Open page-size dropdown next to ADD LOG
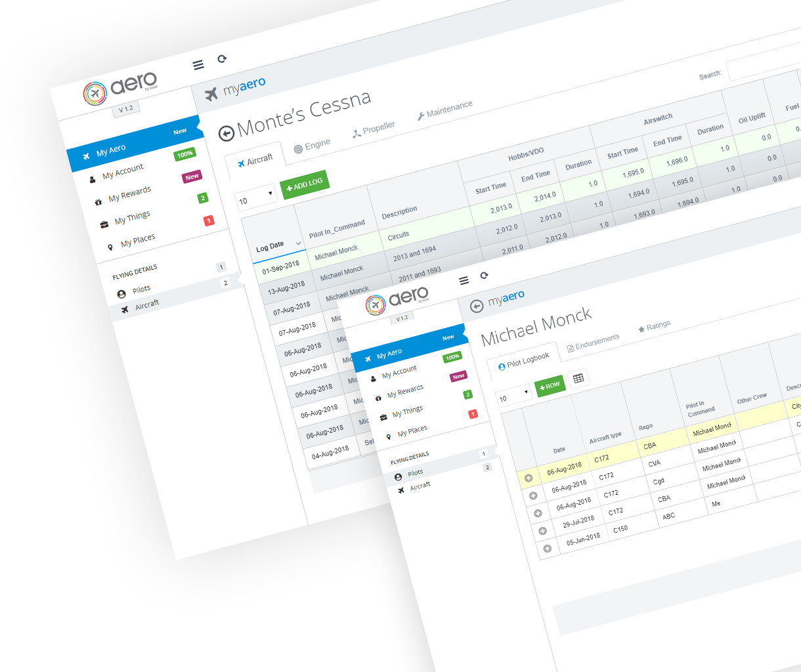The width and height of the screenshot is (801, 672). [256, 198]
